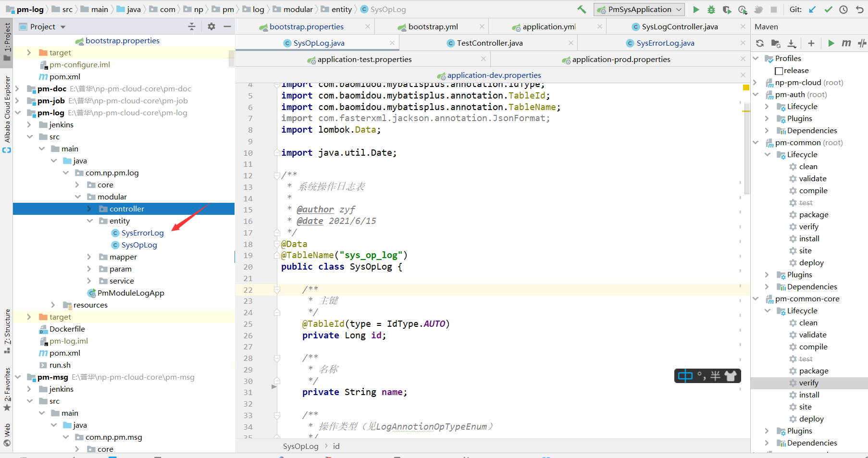Open the application-dev.properties tab
This screenshot has height=458, width=868.
494,75
